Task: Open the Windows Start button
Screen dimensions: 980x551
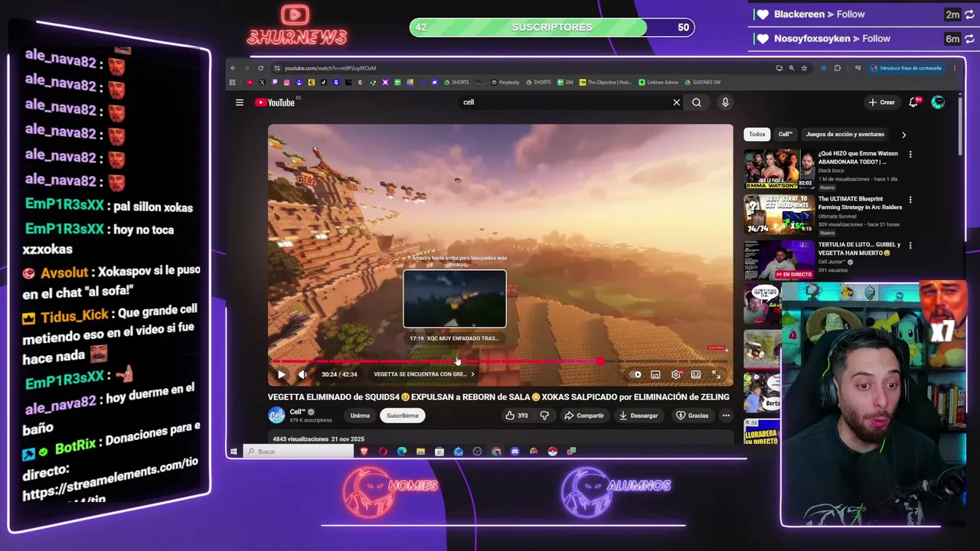Action: (x=234, y=452)
